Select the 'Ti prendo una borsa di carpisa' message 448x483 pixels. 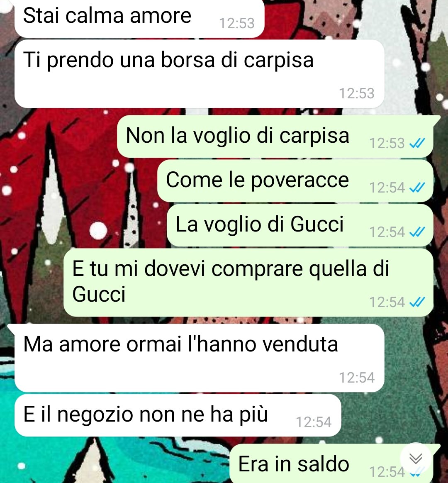(200, 74)
